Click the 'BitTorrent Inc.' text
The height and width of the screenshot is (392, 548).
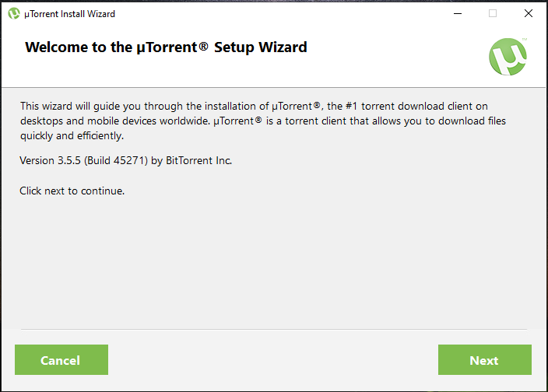[198, 160]
